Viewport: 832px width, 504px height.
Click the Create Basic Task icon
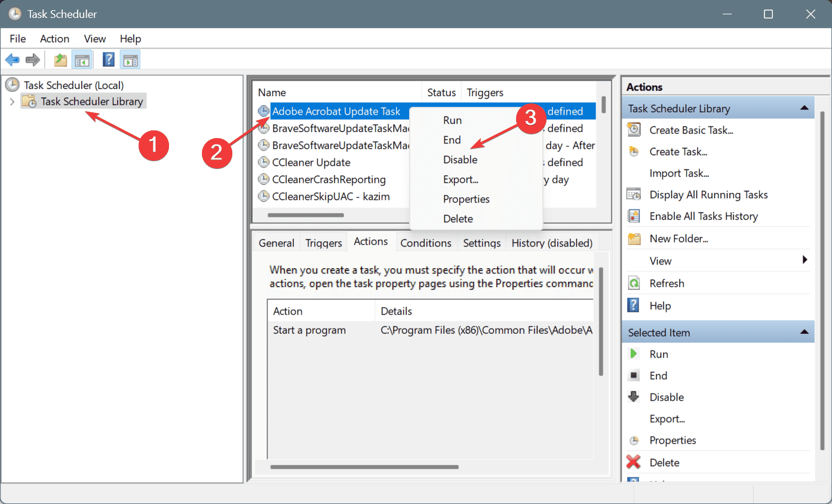pos(634,130)
